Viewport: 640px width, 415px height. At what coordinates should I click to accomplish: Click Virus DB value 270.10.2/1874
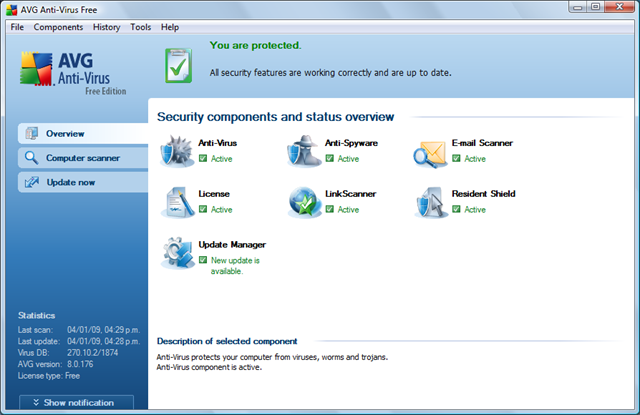93,353
